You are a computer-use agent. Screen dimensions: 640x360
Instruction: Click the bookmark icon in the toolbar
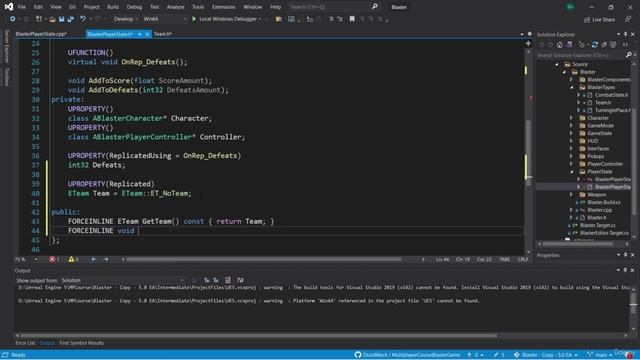point(352,19)
